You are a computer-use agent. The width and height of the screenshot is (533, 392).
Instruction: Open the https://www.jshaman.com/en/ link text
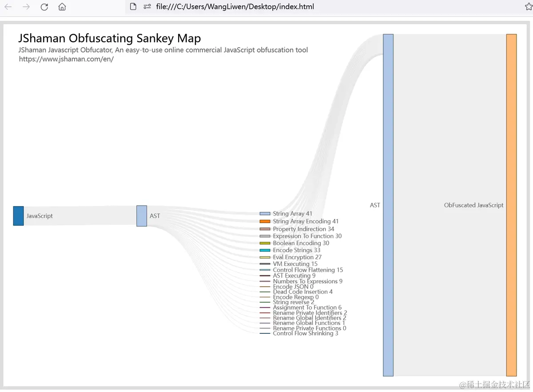point(66,59)
